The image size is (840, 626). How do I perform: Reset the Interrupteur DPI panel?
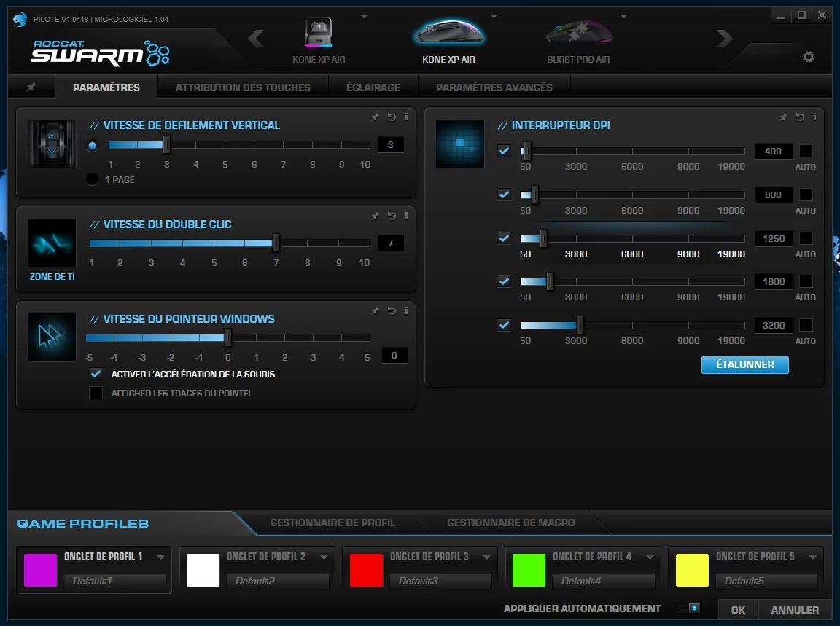click(x=800, y=117)
